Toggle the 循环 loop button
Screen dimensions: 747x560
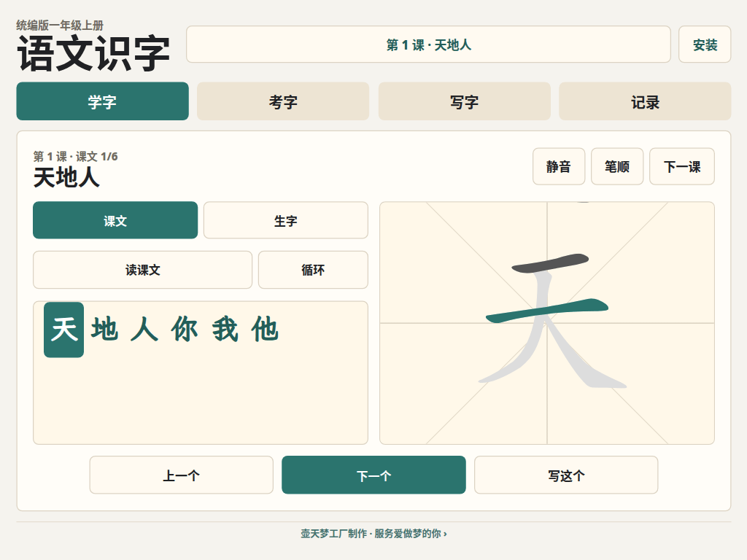click(313, 270)
